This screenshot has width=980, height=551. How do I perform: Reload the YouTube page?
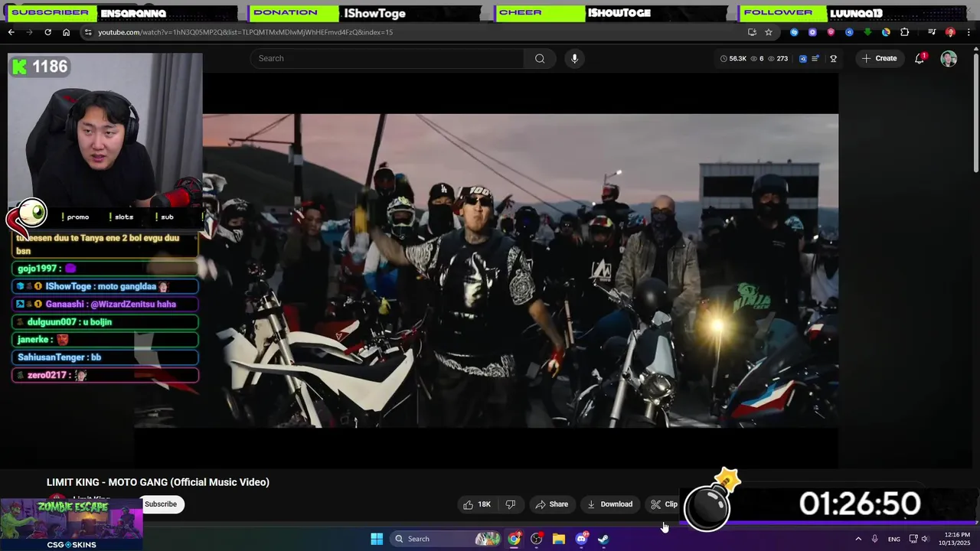47,32
